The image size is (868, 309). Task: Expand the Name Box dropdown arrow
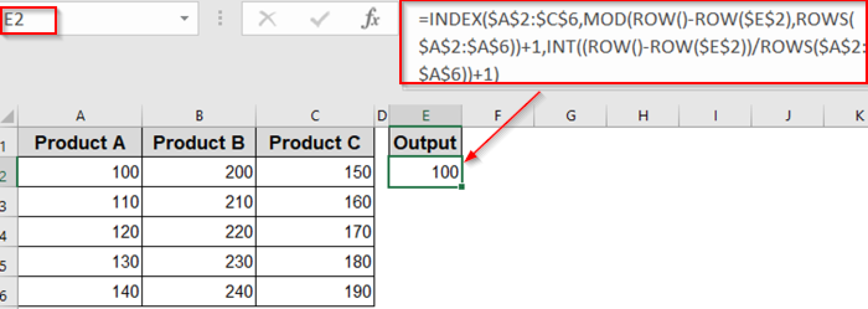click(184, 19)
